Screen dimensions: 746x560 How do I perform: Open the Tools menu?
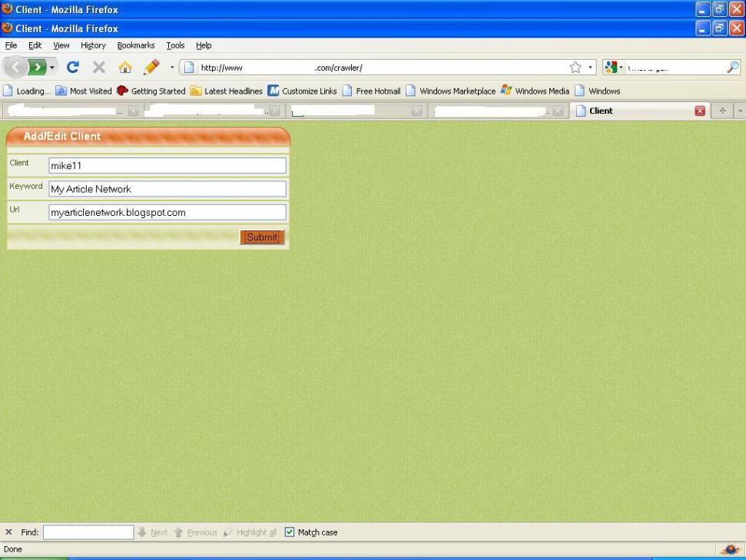pos(175,45)
